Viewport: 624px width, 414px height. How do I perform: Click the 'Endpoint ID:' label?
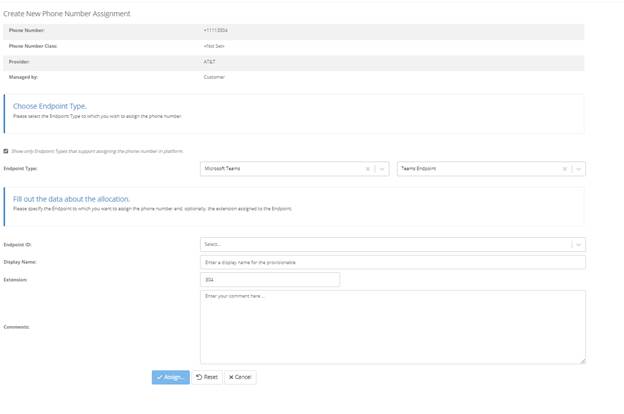18,245
